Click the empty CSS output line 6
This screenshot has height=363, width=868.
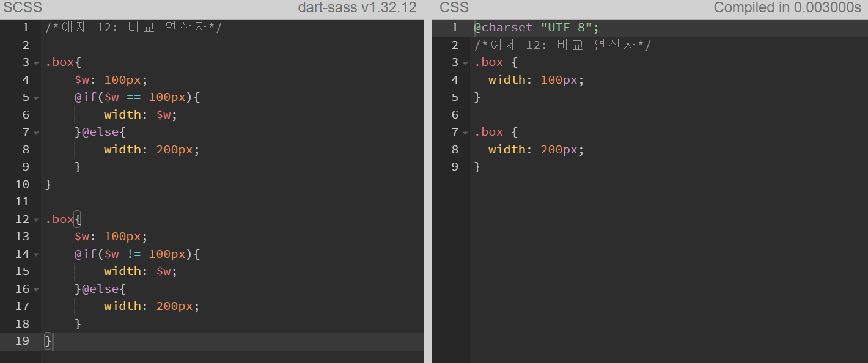point(669,115)
